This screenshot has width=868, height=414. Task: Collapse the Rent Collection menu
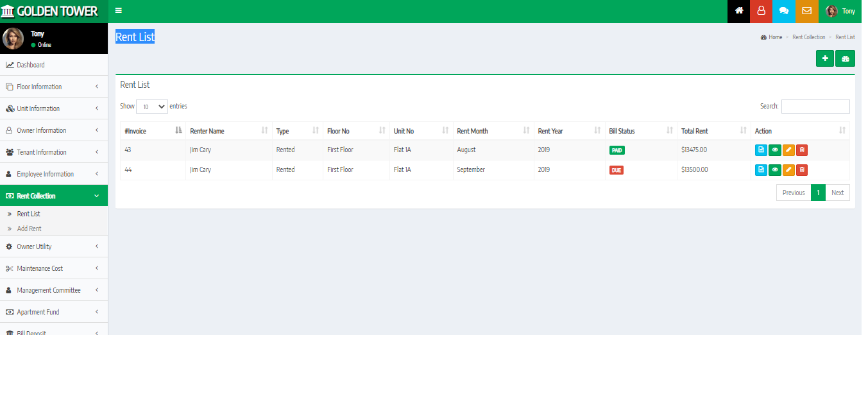54,196
